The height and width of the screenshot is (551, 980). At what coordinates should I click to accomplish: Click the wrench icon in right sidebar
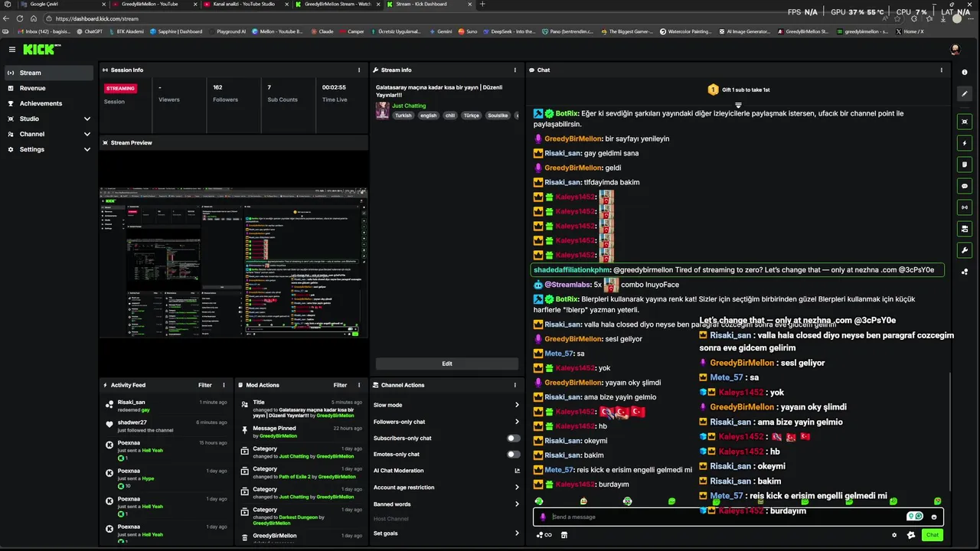coord(965,250)
